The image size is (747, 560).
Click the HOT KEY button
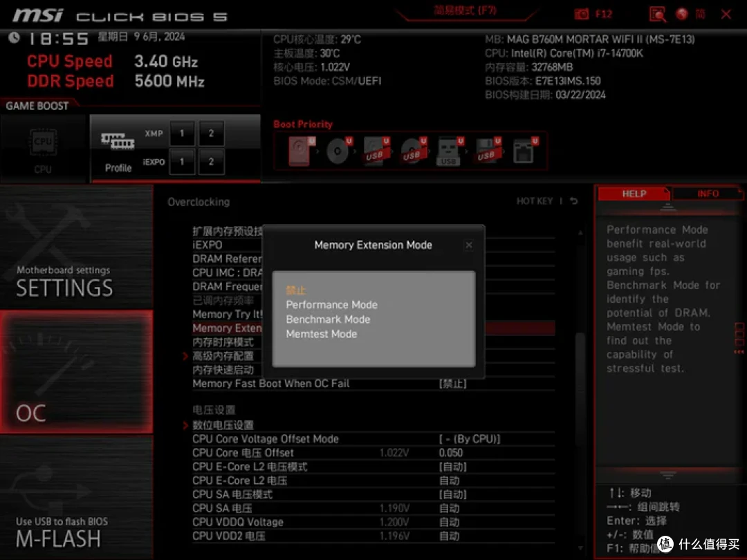pos(535,201)
